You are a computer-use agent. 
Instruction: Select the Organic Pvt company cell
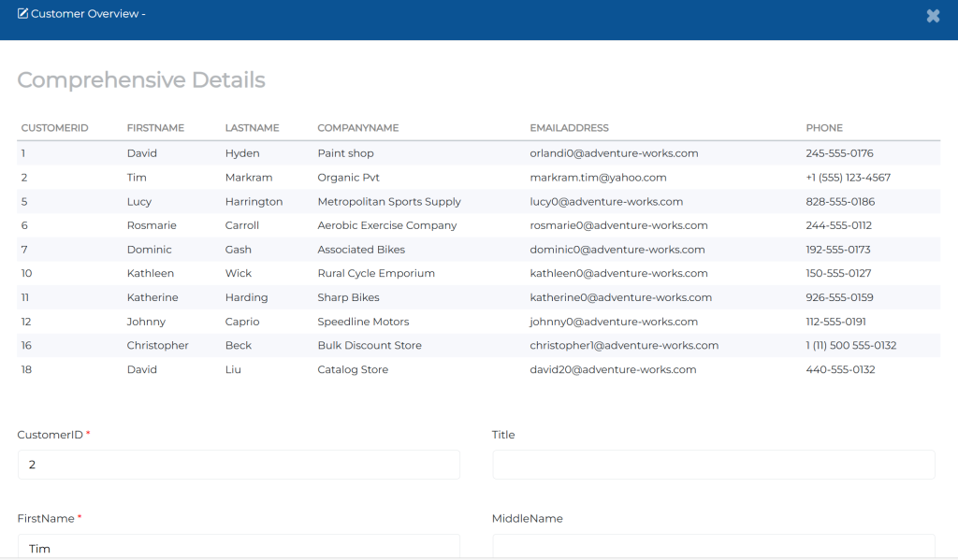348,178
